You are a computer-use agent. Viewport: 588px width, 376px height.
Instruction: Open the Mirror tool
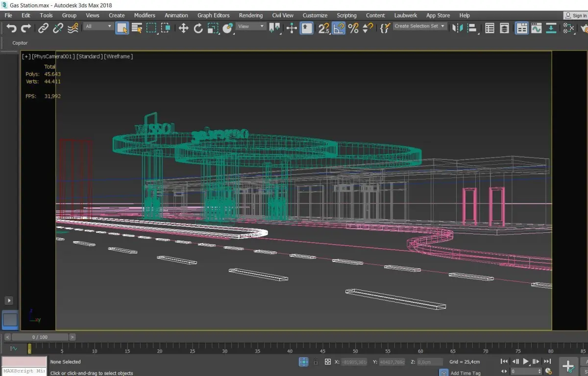[457, 28]
